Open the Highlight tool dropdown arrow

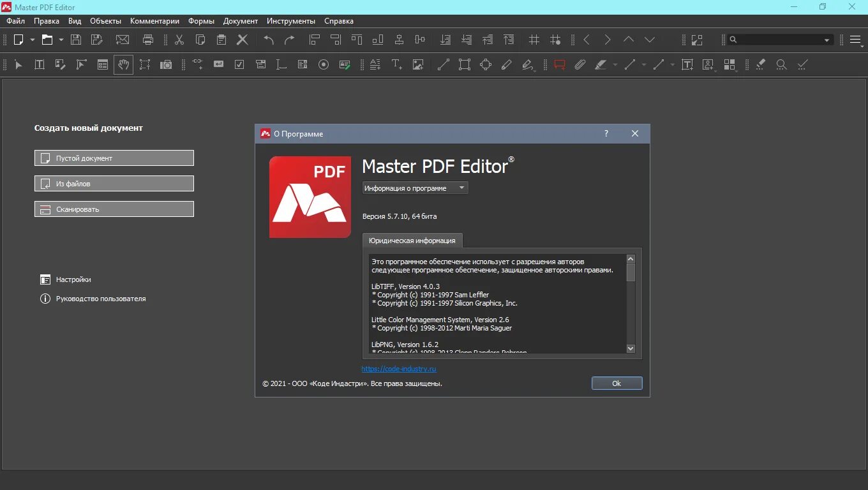pyautogui.click(x=615, y=64)
